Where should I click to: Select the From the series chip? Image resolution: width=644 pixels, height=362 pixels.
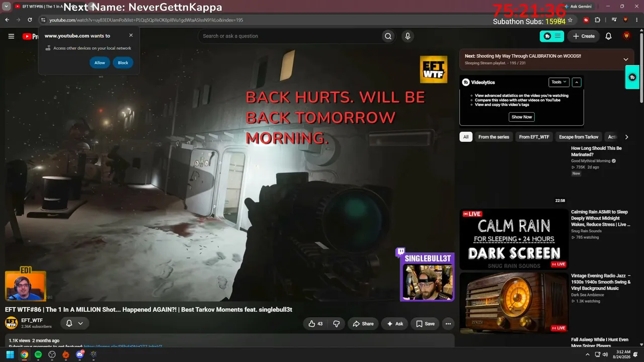[494, 137]
